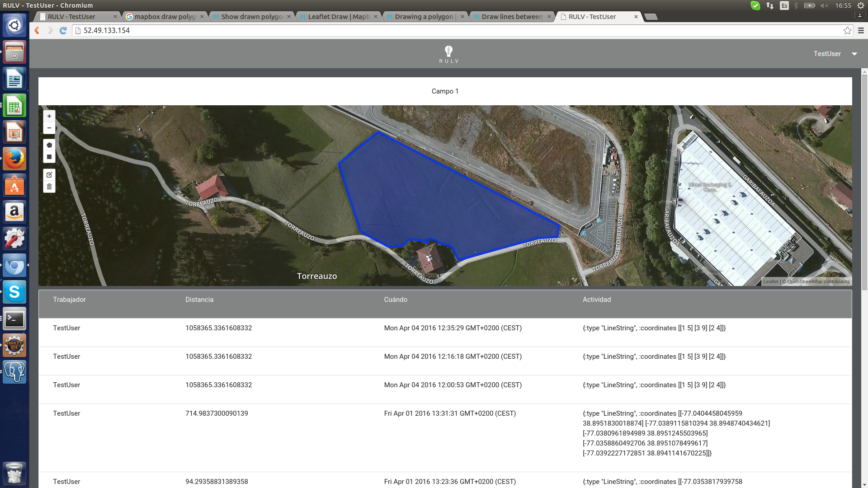Click the Chromium icon in launcher
This screenshot has height=488, width=868.
click(x=14, y=265)
